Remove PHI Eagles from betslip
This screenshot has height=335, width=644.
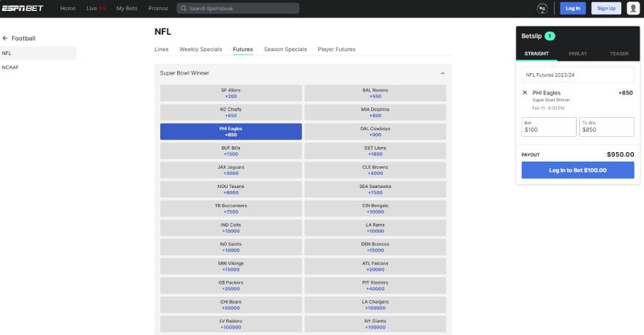[525, 93]
